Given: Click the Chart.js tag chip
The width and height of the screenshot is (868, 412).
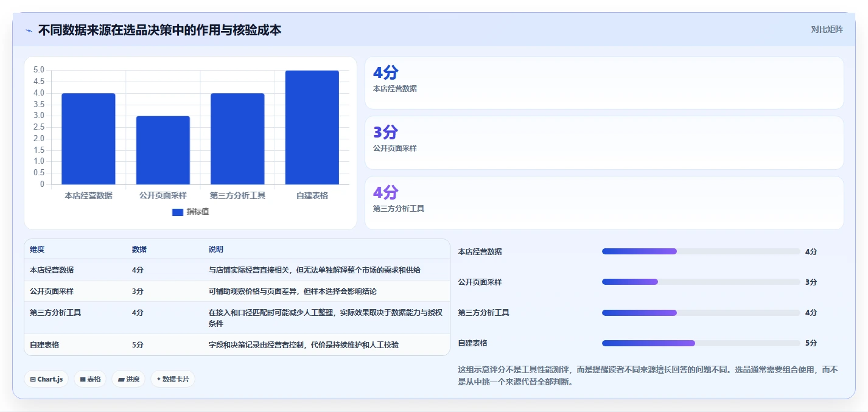Looking at the screenshot, I should (x=46, y=379).
